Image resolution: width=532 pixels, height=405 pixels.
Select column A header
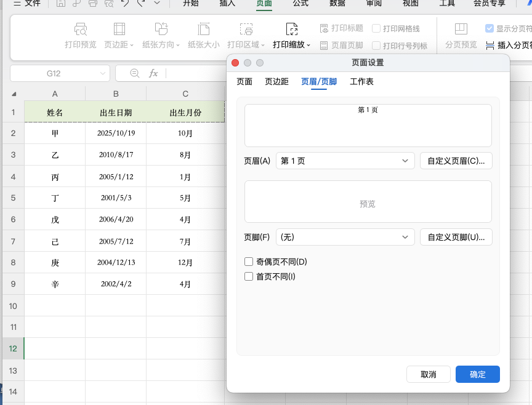click(55, 94)
